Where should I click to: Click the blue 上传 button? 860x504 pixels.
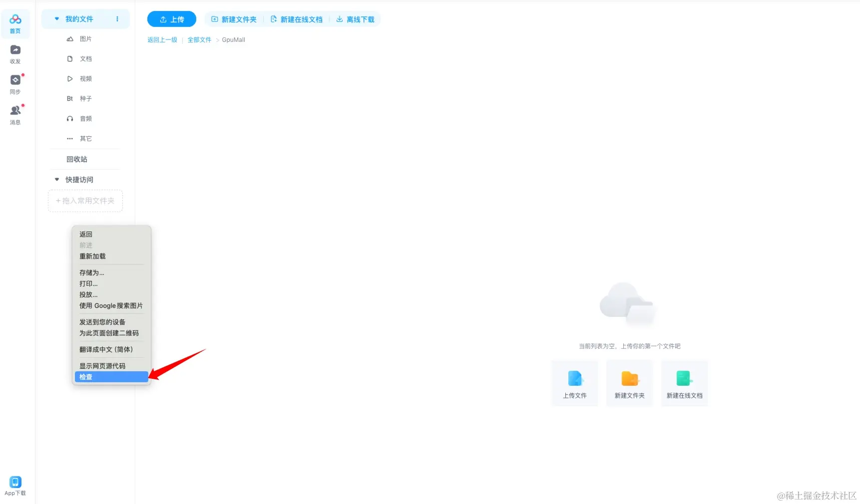click(172, 19)
